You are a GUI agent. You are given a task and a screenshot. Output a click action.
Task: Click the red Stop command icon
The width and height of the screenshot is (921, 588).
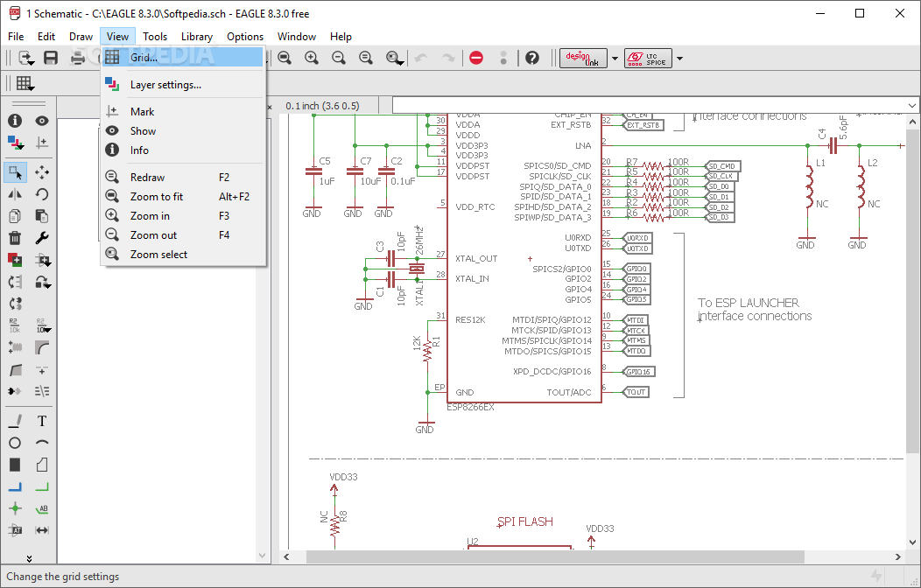point(476,58)
